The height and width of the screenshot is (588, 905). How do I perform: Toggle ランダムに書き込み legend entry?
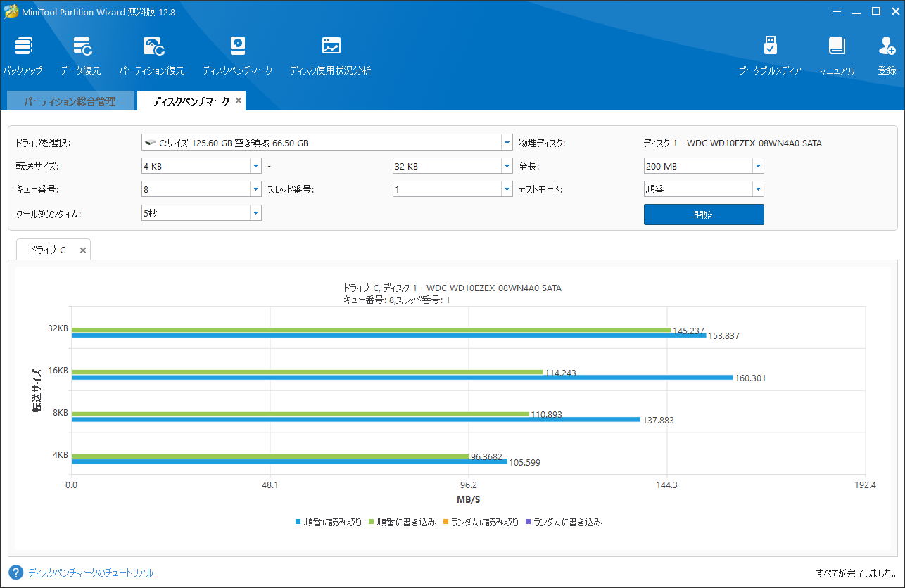point(564,522)
